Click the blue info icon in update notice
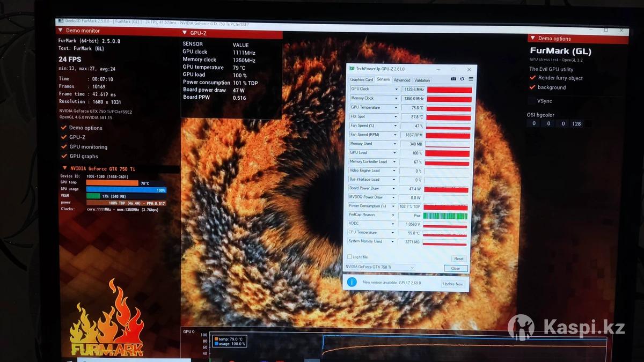Viewport: 644px width, 362px height. (352, 282)
